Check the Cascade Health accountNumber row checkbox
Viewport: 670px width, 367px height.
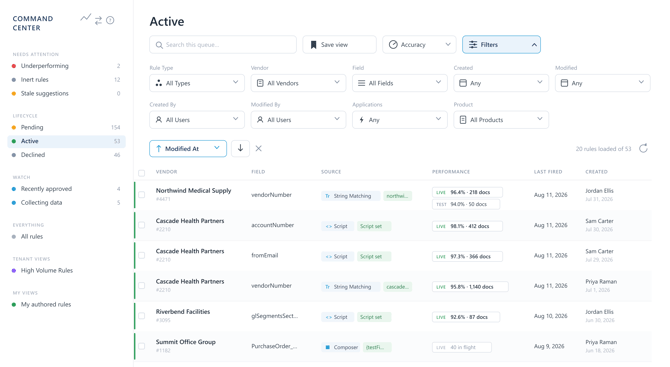(141, 225)
